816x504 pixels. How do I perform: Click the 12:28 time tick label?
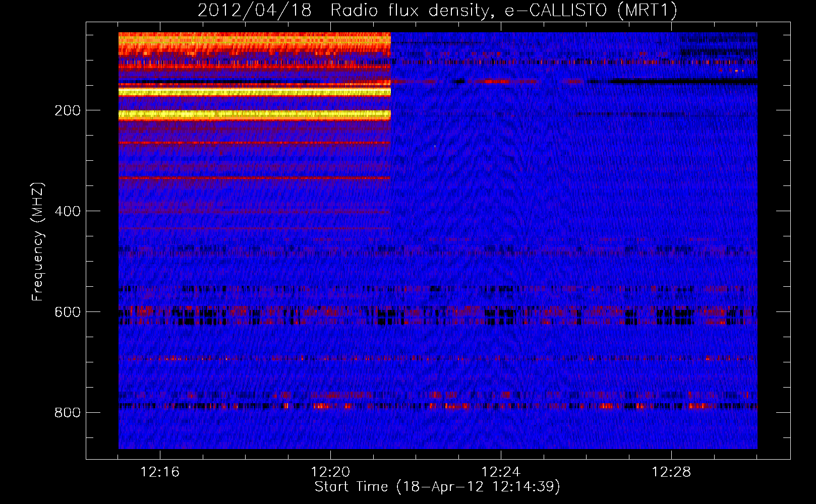click(x=671, y=472)
